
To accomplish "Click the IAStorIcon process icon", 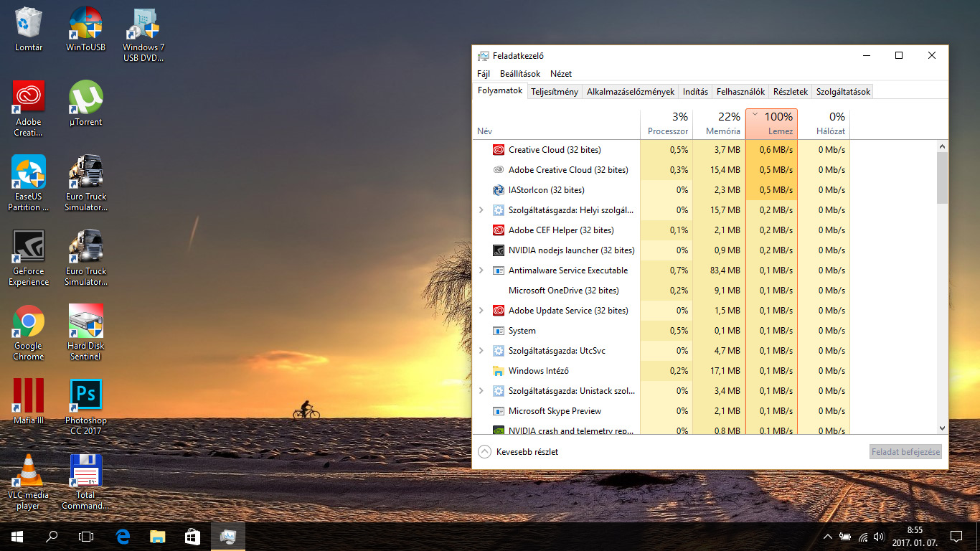I will coord(499,190).
